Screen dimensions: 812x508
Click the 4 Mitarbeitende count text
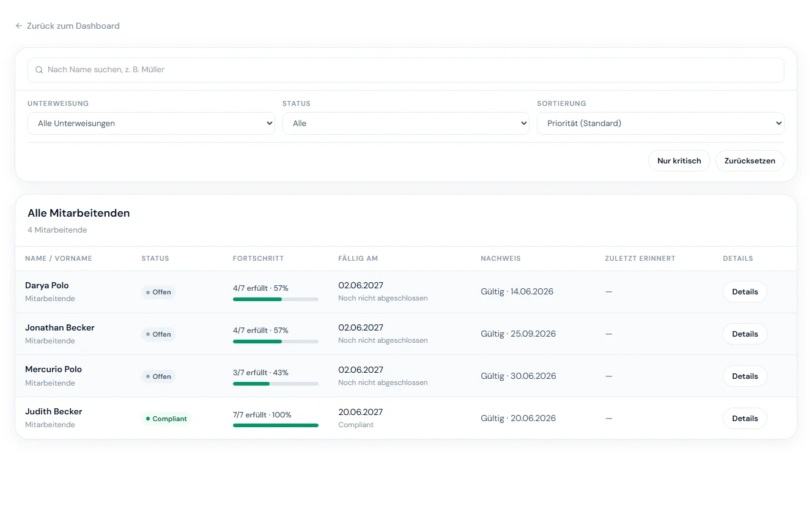pos(57,230)
